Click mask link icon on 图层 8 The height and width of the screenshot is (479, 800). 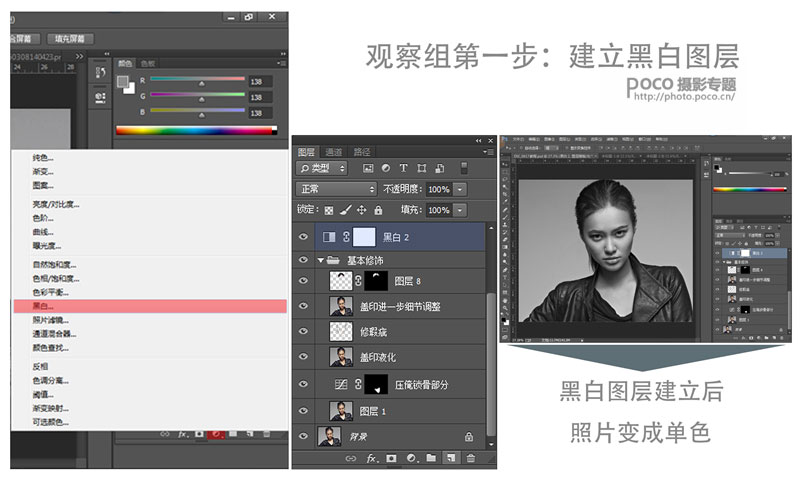click(x=358, y=281)
